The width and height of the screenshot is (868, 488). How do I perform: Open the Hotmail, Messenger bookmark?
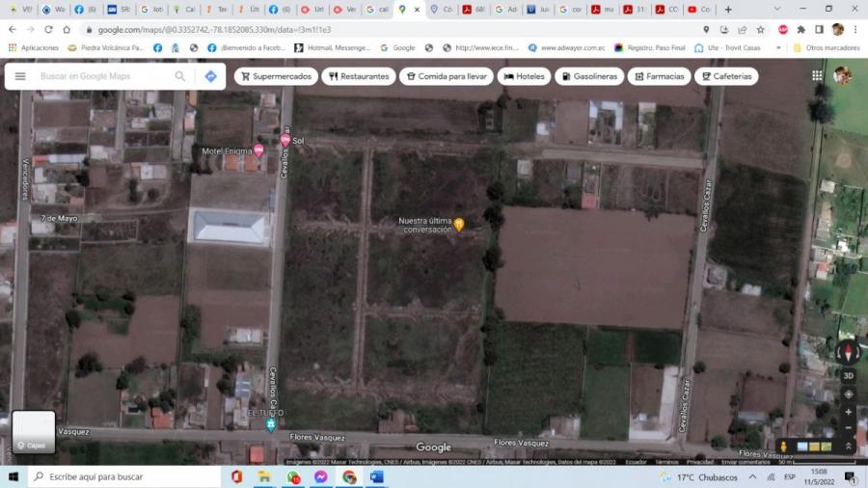(x=332, y=47)
